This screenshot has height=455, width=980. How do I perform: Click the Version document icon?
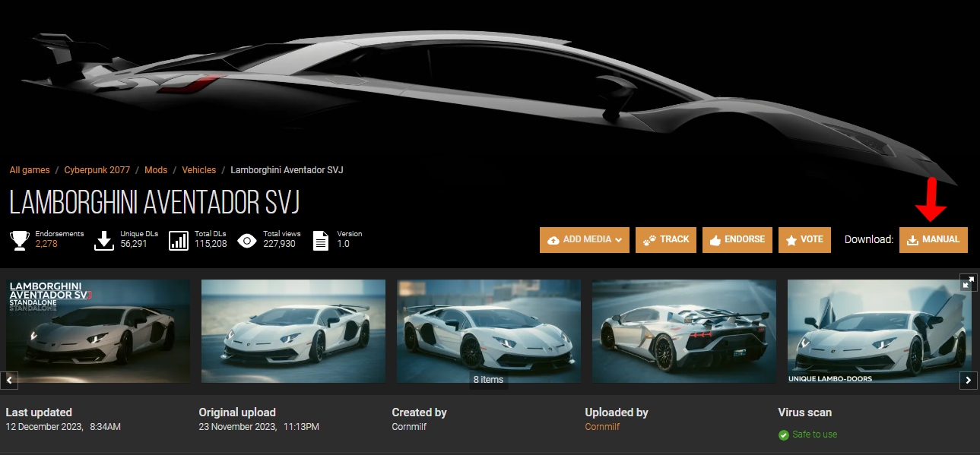pos(321,240)
